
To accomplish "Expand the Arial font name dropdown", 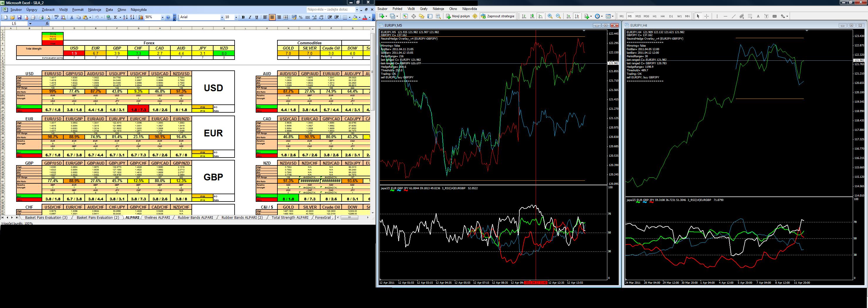I will tap(222, 17).
